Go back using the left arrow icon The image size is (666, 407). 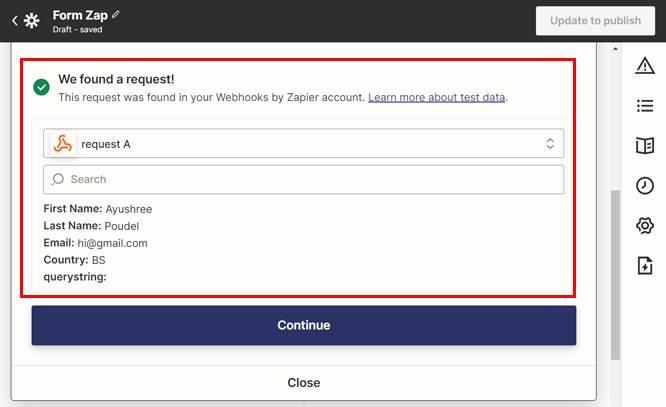click(15, 20)
